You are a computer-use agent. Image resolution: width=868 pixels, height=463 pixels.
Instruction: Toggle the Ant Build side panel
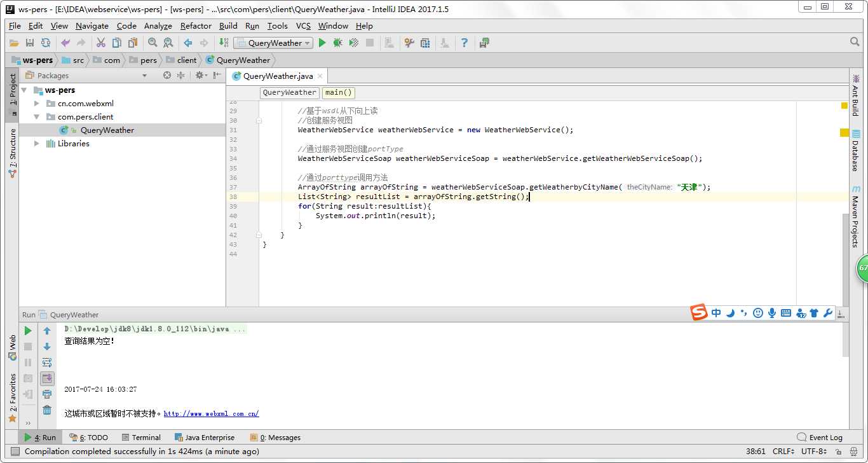point(855,95)
